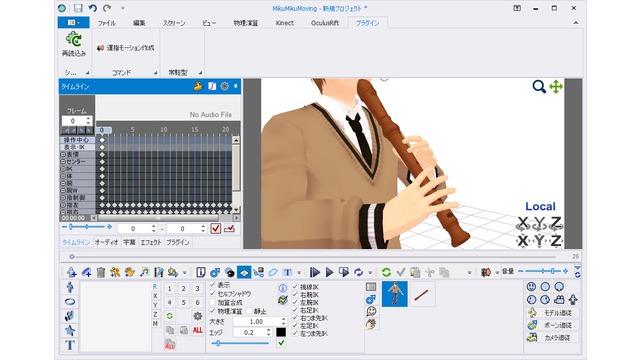Screen dimensions: 640x360
Task: Select the recorder model thumbnail
Action: pyautogui.click(x=422, y=294)
